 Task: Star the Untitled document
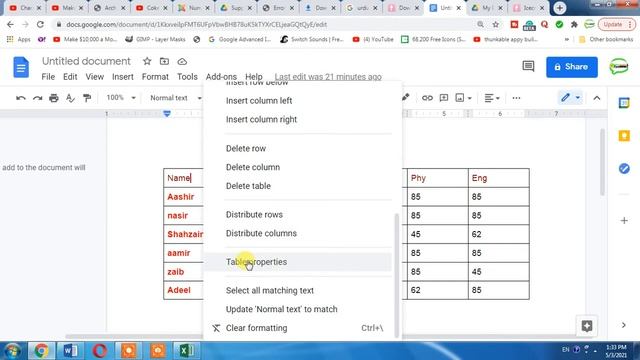tap(147, 61)
